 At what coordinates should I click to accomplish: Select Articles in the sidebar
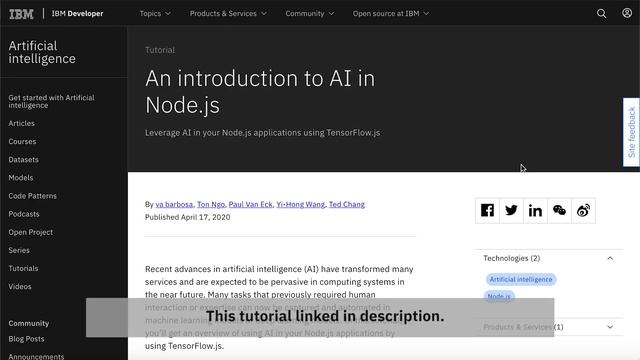coord(21,123)
